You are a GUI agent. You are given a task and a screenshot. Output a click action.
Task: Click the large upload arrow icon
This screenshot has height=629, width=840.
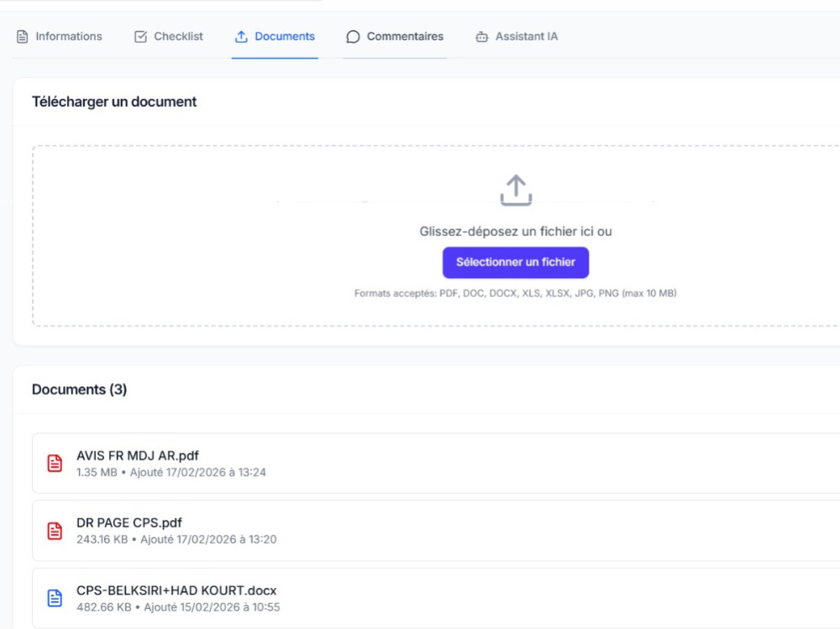pos(516,190)
